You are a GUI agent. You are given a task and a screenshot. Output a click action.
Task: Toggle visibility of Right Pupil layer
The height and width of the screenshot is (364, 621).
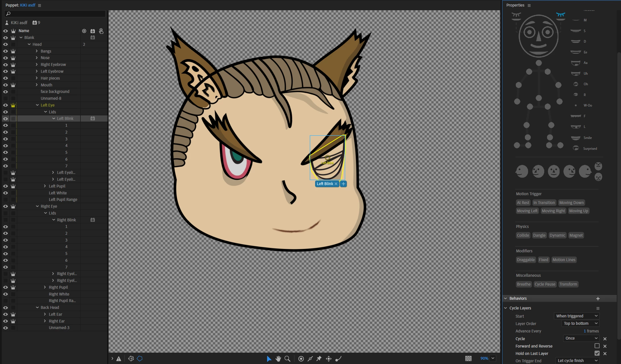click(x=5, y=287)
